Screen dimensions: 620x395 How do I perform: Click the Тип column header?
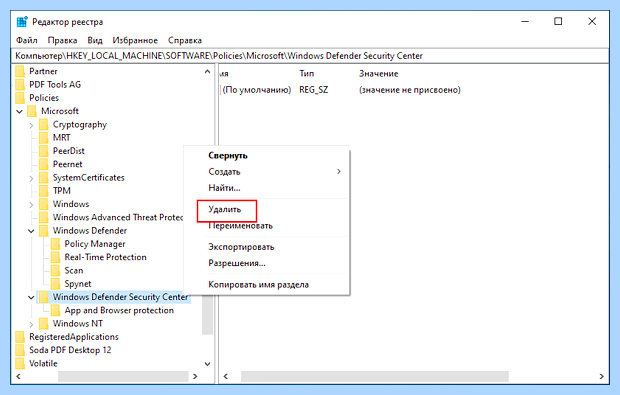(x=307, y=74)
